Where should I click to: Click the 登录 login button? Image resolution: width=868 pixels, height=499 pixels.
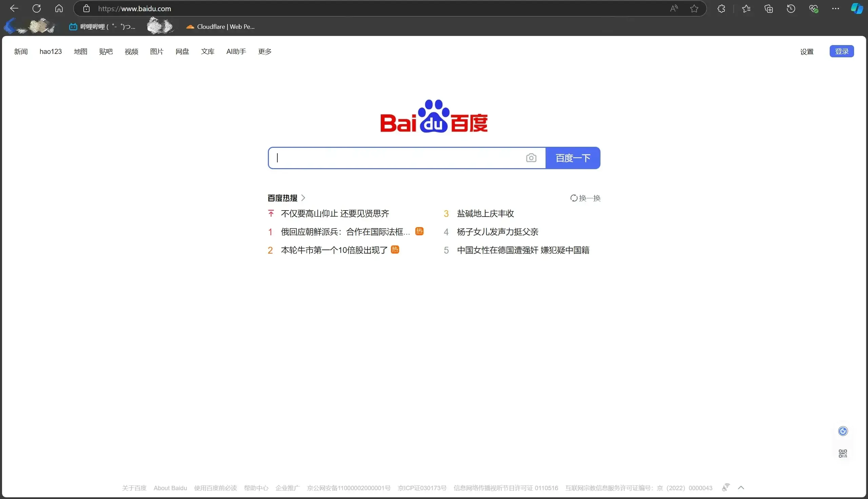[x=842, y=52]
